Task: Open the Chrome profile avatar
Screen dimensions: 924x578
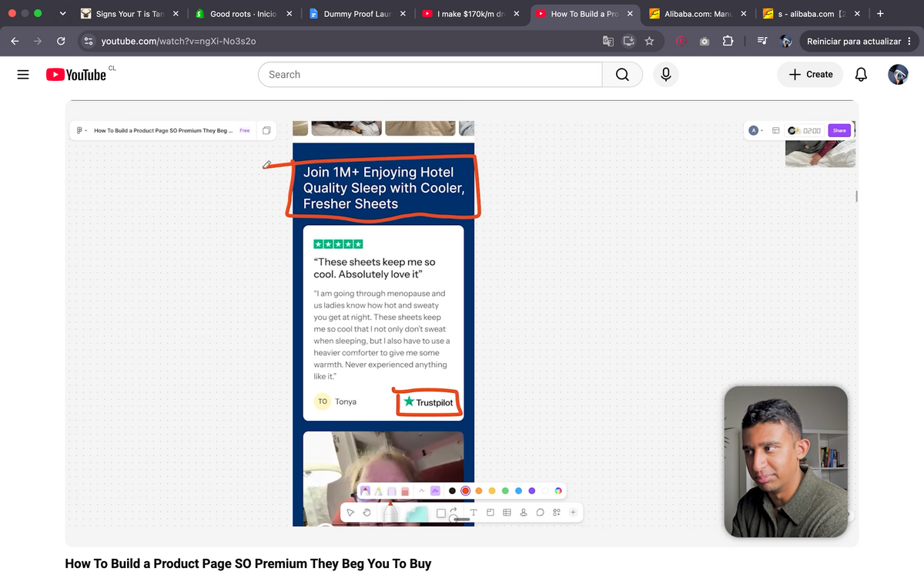Action: click(x=786, y=41)
